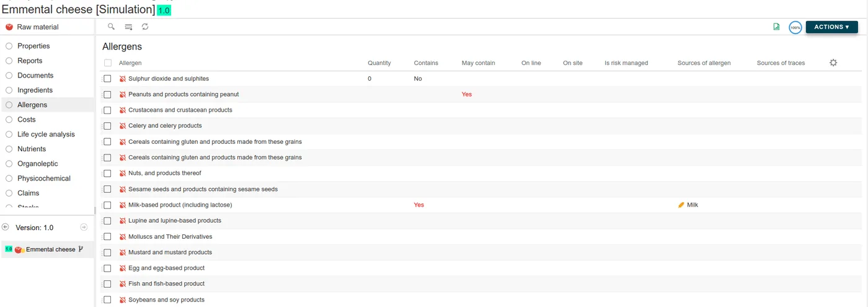Check the Peanuts row checkbox
The image size is (868, 307).
107,94
